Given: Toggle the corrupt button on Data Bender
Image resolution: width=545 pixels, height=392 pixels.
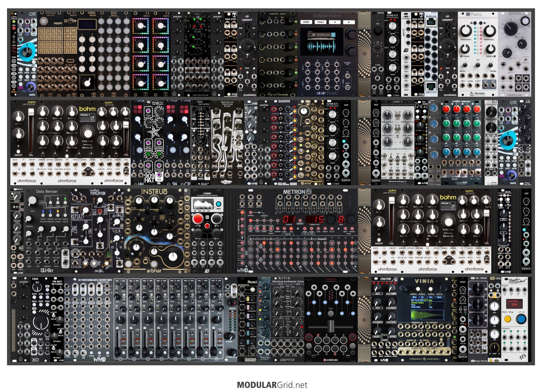Looking at the screenshot, I should (x=58, y=215).
